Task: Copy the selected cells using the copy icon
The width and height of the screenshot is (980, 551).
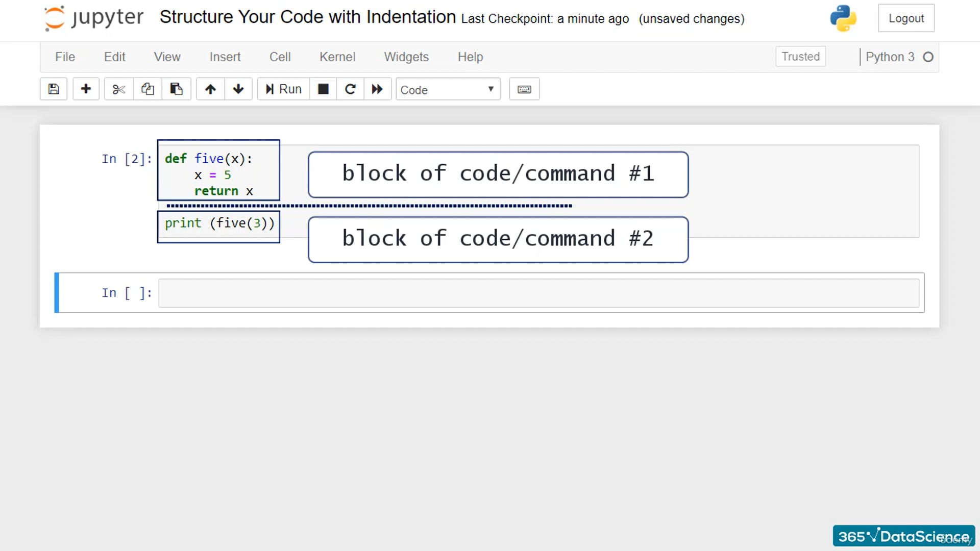Action: point(148,89)
